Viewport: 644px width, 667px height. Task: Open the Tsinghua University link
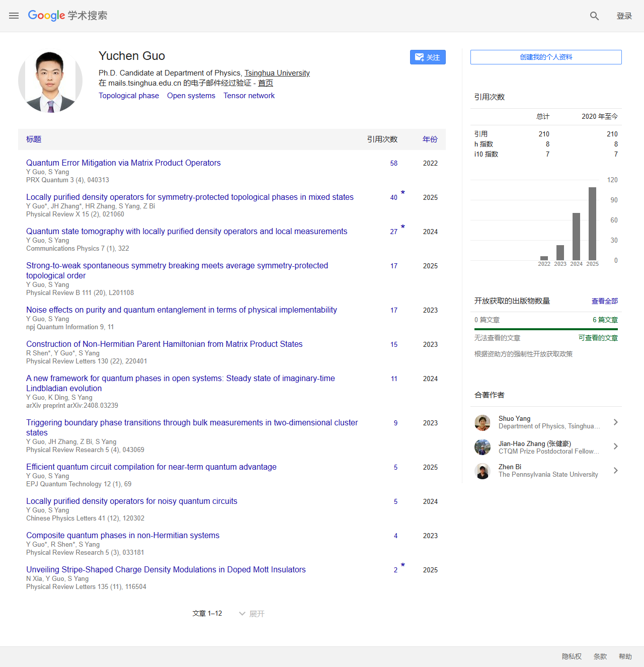point(277,73)
